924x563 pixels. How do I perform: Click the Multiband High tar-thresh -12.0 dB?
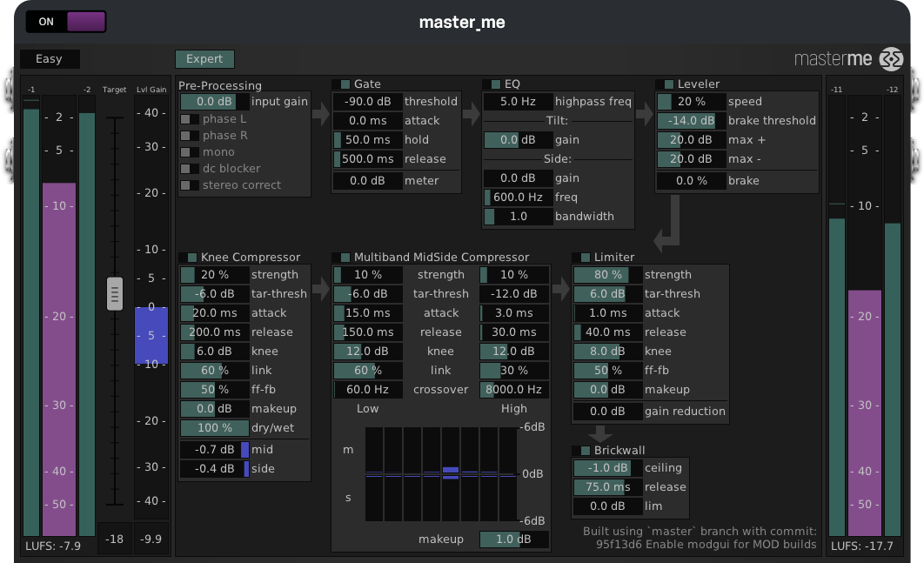click(514, 293)
